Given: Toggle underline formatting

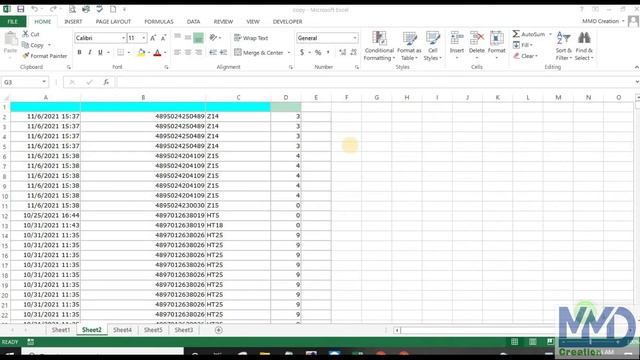Looking at the screenshot, I should click(100, 52).
